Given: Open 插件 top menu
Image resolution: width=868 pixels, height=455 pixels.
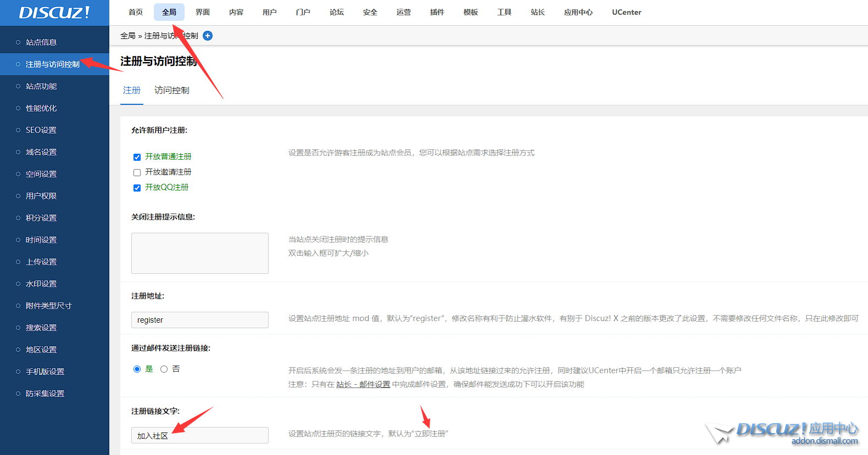Looking at the screenshot, I should (x=437, y=12).
